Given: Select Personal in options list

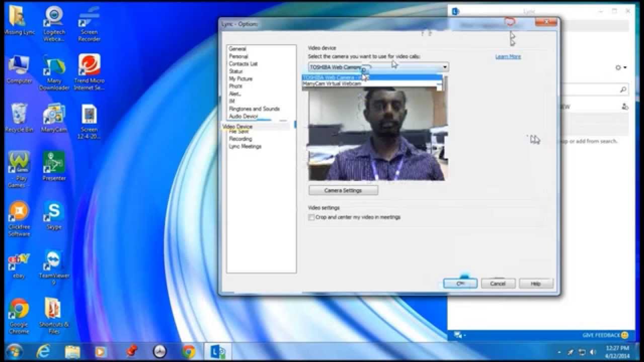Looking at the screenshot, I should click(x=238, y=56).
